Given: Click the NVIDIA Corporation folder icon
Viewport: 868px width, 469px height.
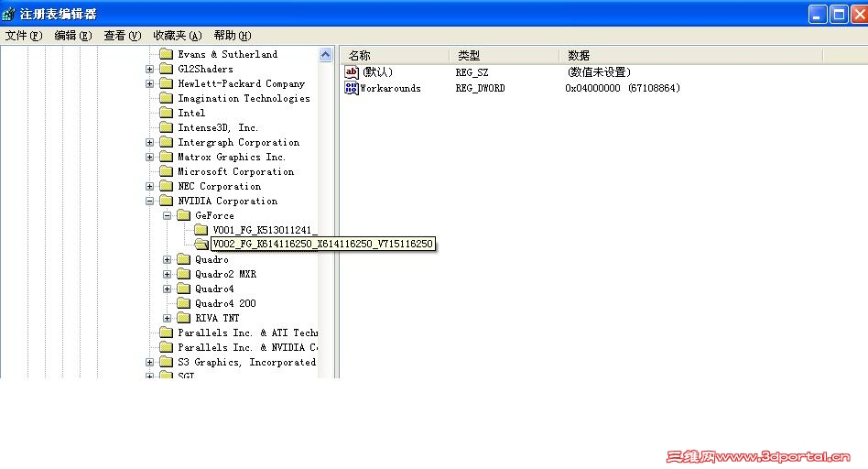Looking at the screenshot, I should pyautogui.click(x=166, y=201).
